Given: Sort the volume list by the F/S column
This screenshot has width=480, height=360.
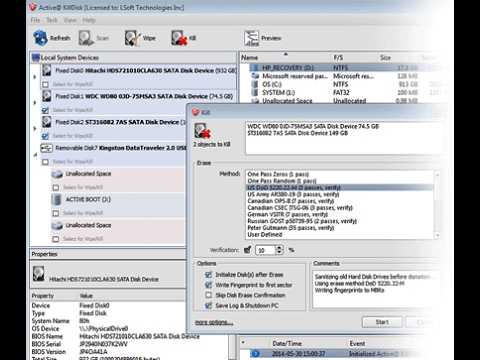Looking at the screenshot, I should point(355,57).
